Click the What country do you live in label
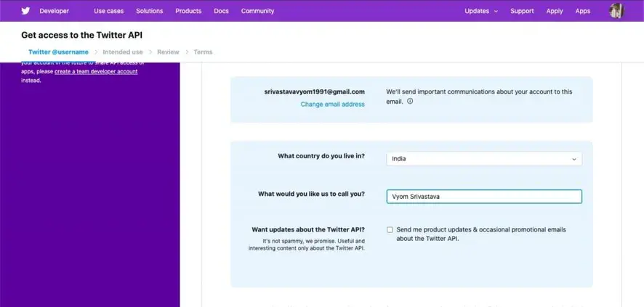 tap(321, 156)
